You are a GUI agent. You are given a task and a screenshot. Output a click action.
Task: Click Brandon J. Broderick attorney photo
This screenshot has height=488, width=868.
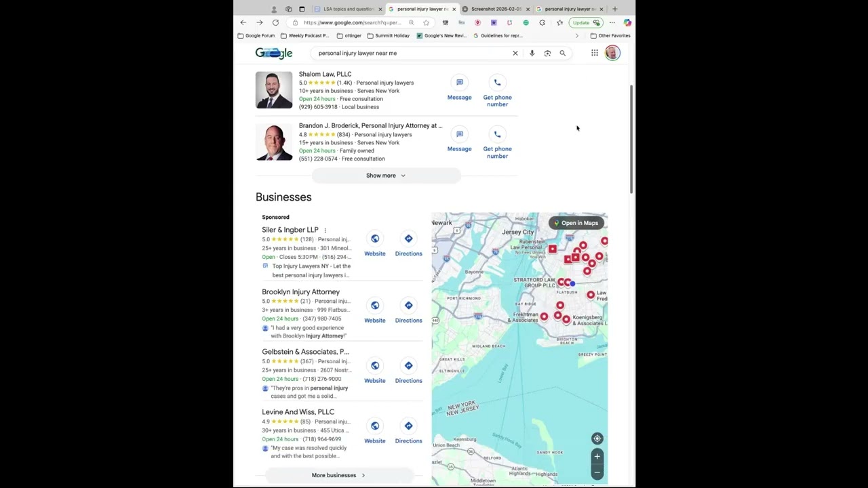coord(274,142)
